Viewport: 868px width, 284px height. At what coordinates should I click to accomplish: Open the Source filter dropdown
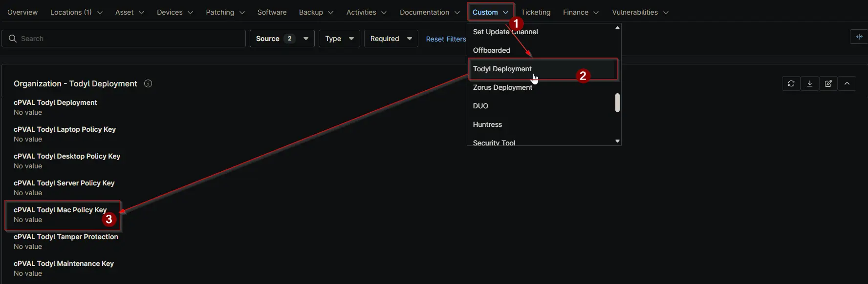coord(282,39)
